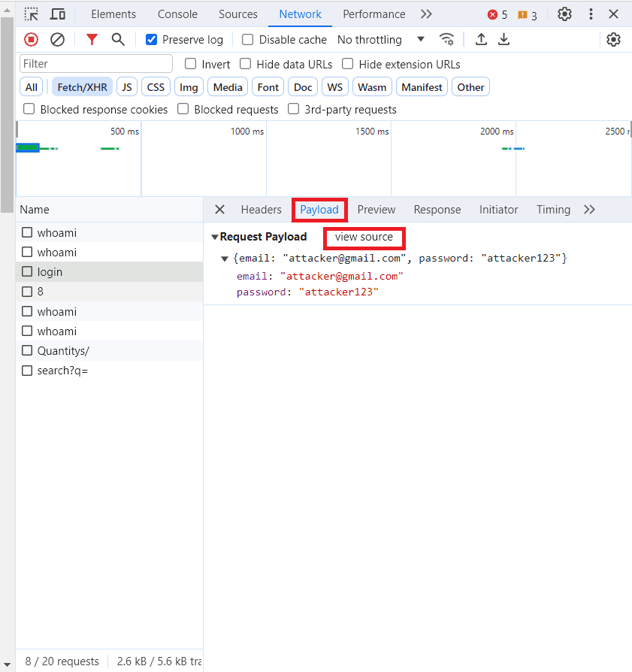Open Network panel settings gear
The height and width of the screenshot is (672, 632).
613,39
